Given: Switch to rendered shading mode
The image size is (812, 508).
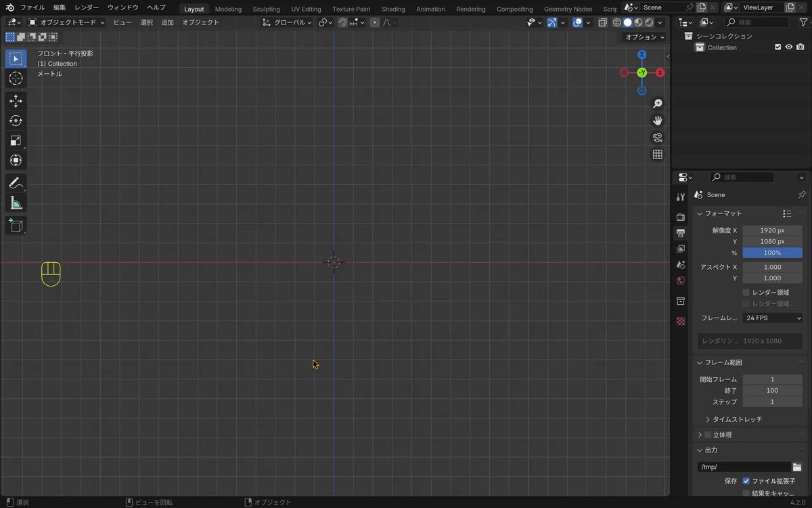Looking at the screenshot, I should coord(650,22).
